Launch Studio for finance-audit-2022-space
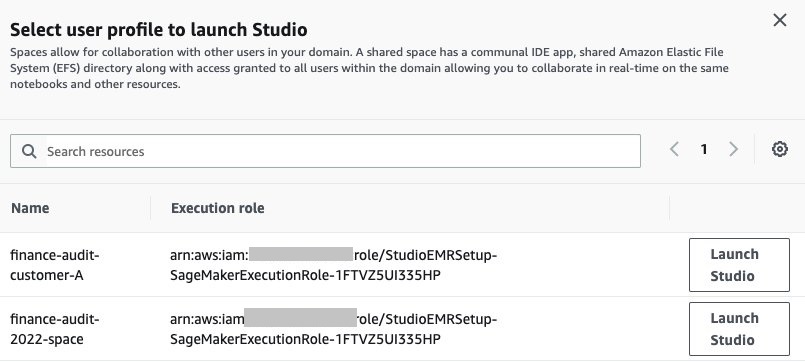The image size is (805, 362). tap(739, 329)
